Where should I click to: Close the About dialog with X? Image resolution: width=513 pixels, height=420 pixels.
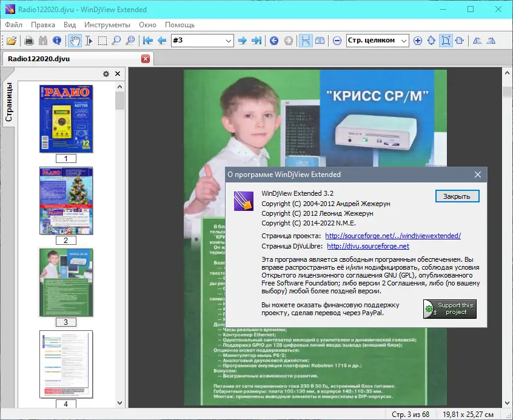point(478,175)
